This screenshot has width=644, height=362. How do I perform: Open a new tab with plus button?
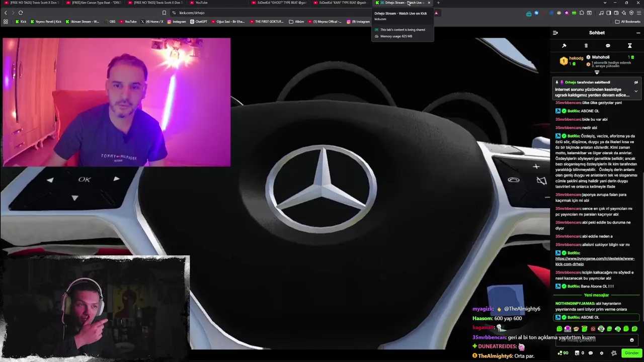coord(438,3)
